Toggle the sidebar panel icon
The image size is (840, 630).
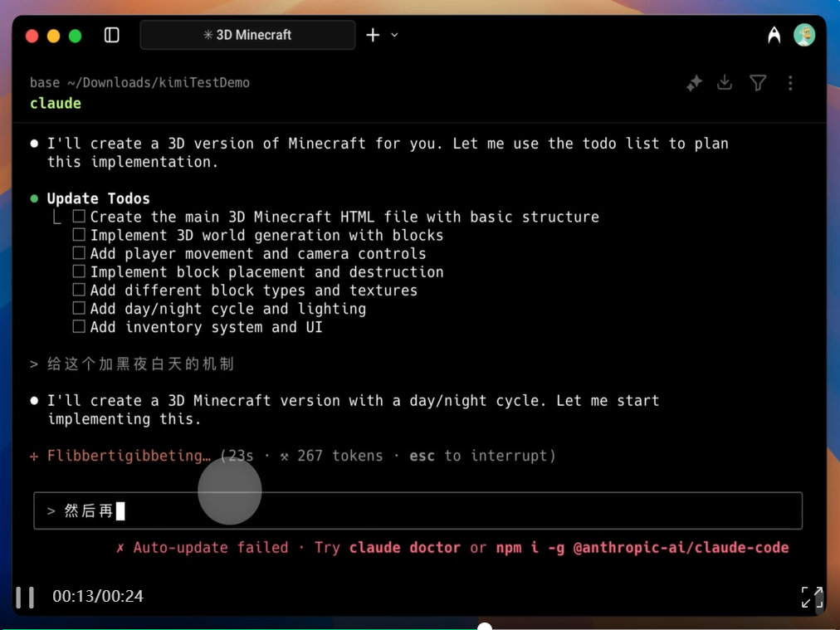coord(111,36)
